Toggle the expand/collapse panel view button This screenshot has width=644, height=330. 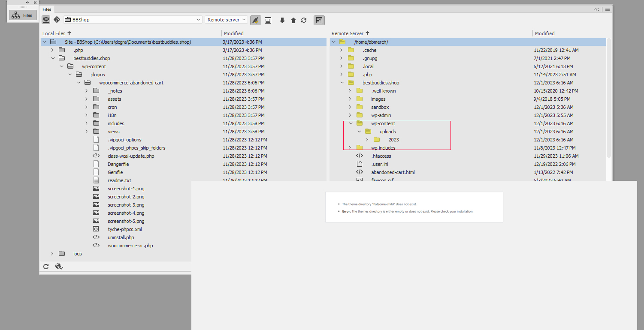pyautogui.click(x=319, y=20)
